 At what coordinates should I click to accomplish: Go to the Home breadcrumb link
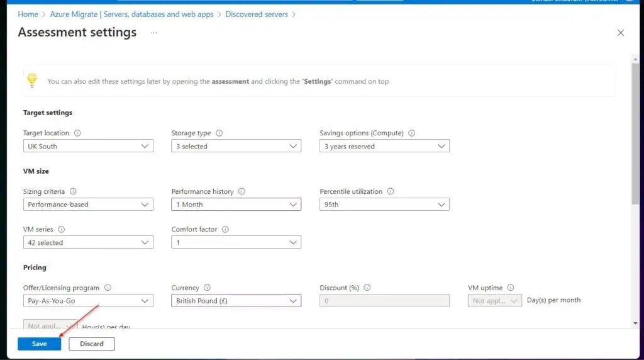28,14
